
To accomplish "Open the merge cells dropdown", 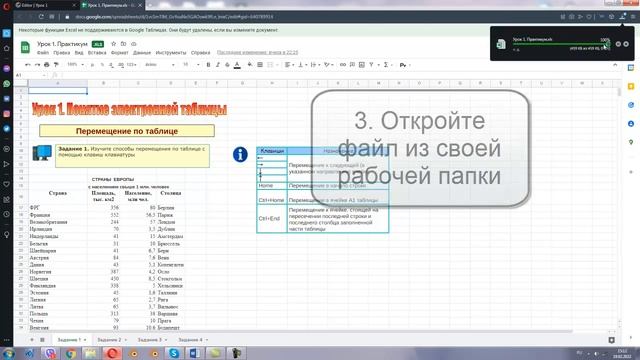I will (272, 65).
